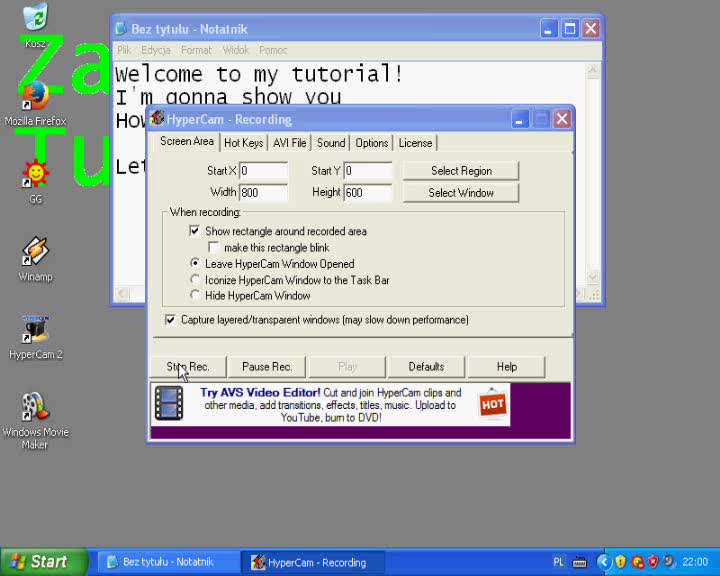Open HyperCam 2 desktop shortcut
720x576 pixels.
[x=35, y=329]
